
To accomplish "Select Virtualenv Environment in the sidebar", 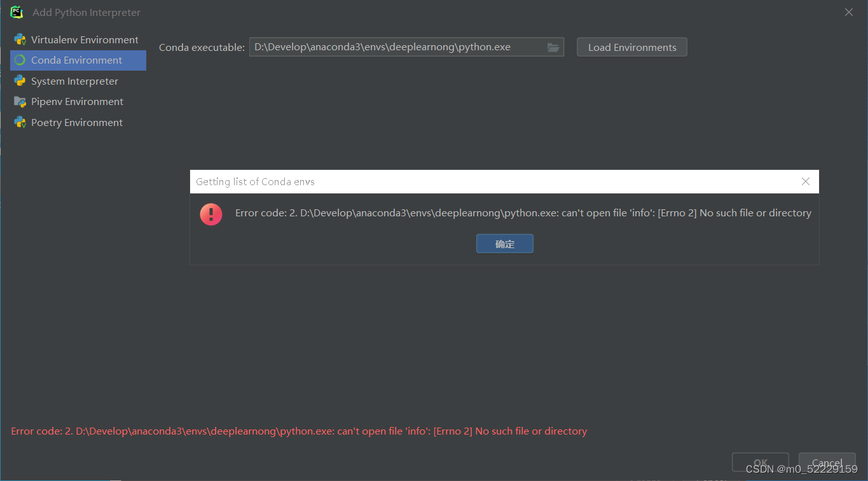I will (x=78, y=39).
